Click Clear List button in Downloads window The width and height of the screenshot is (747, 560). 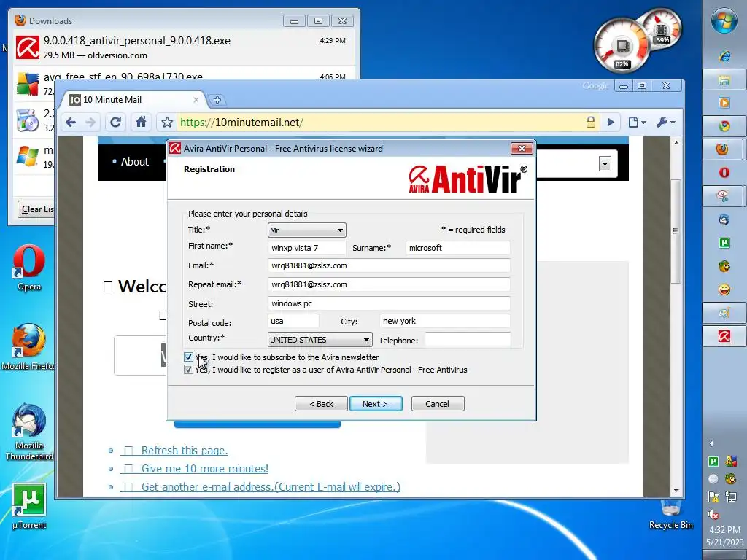coord(37,209)
